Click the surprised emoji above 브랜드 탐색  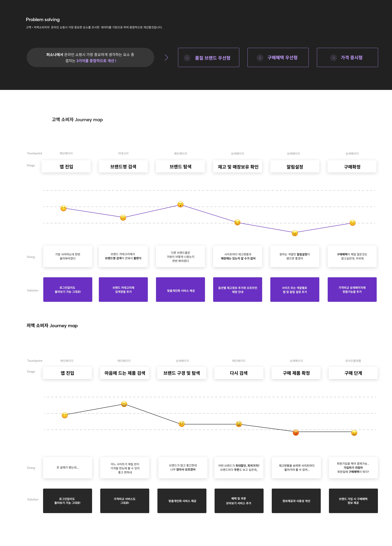coord(180,204)
